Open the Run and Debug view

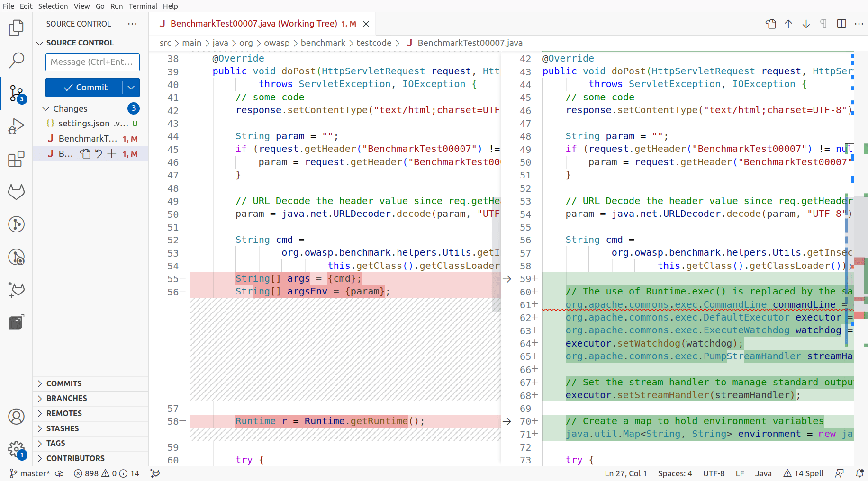pos(16,126)
